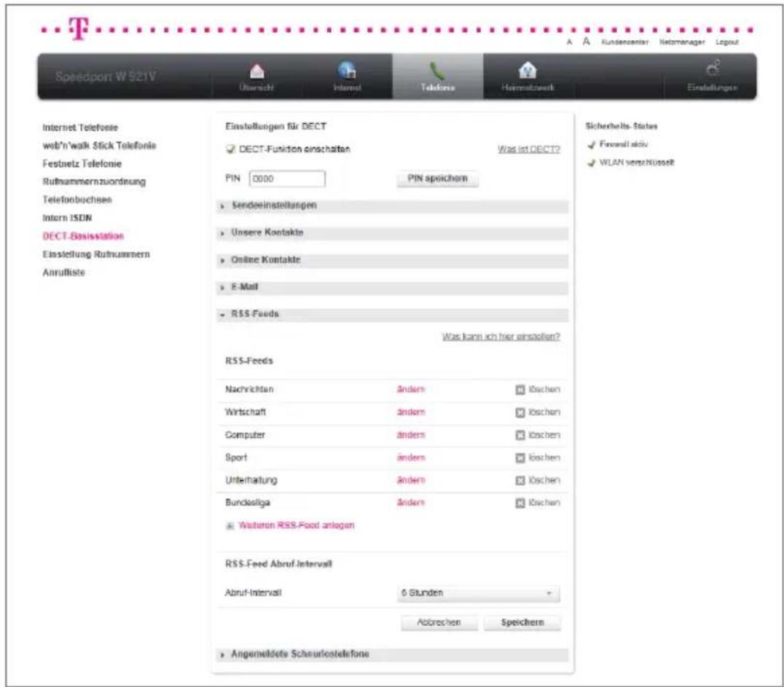Open the Internet globe icon
The image size is (784, 687).
point(347,71)
